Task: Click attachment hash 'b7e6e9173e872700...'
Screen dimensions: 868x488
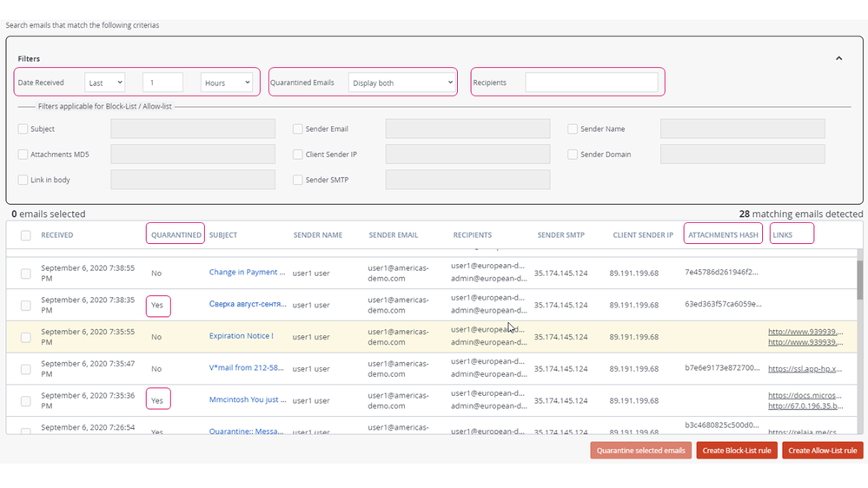Action: pos(722,367)
